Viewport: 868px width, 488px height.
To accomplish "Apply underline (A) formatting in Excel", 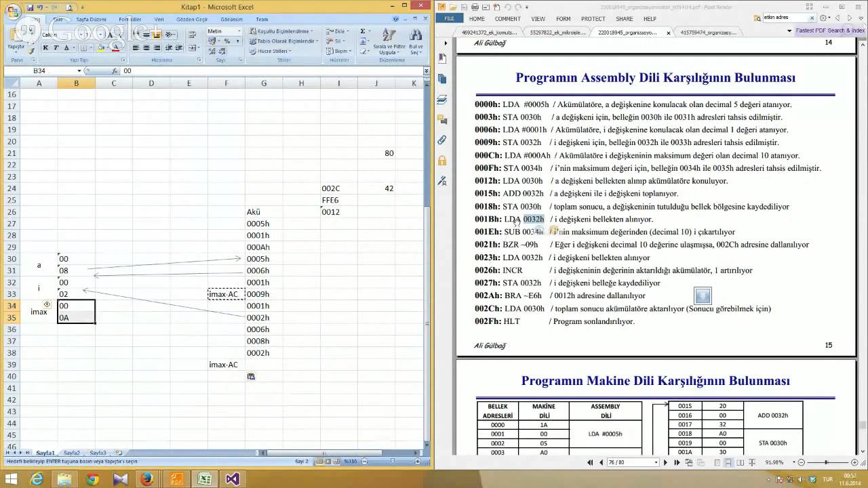I will point(66,48).
